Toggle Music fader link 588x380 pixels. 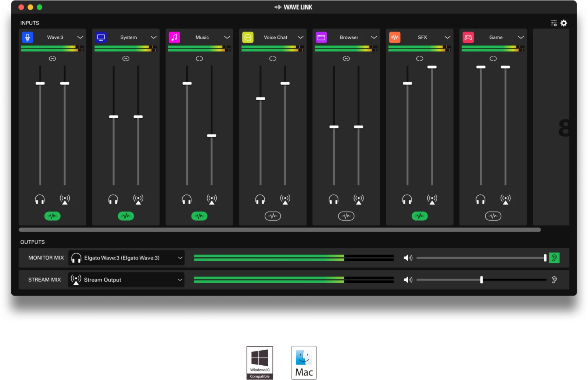pos(200,58)
